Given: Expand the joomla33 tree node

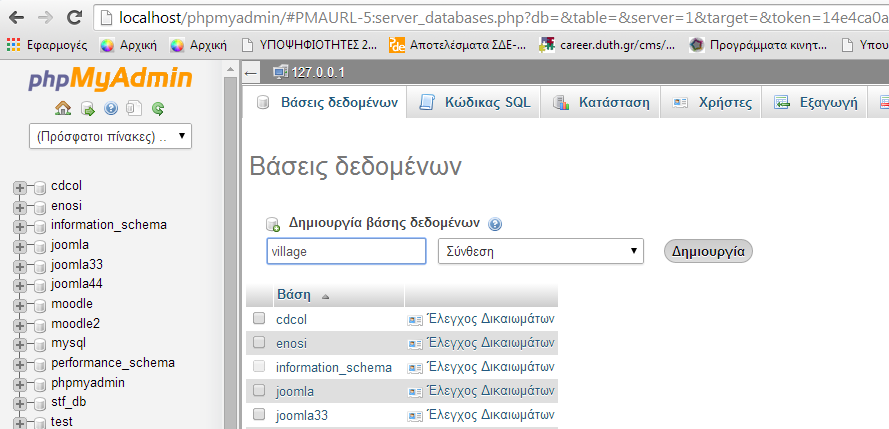Looking at the screenshot, I should click(x=20, y=266).
